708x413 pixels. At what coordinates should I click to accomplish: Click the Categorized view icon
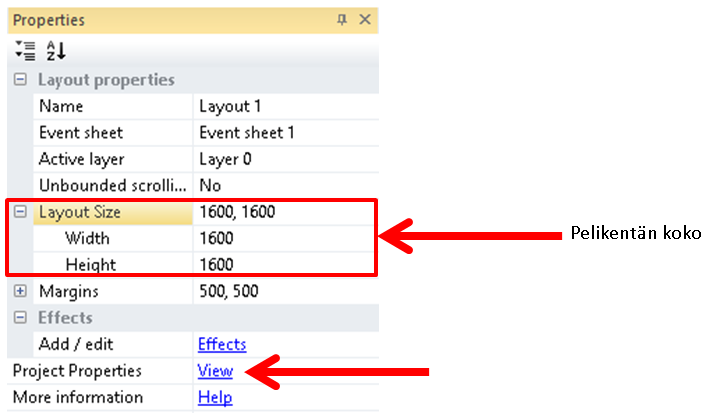tap(26, 49)
